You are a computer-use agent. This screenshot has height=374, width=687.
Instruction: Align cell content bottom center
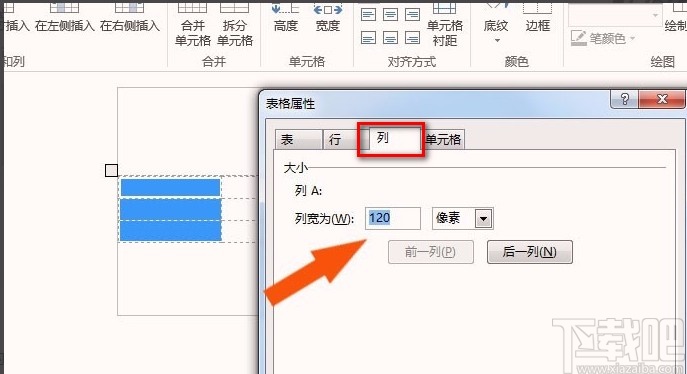[390, 38]
